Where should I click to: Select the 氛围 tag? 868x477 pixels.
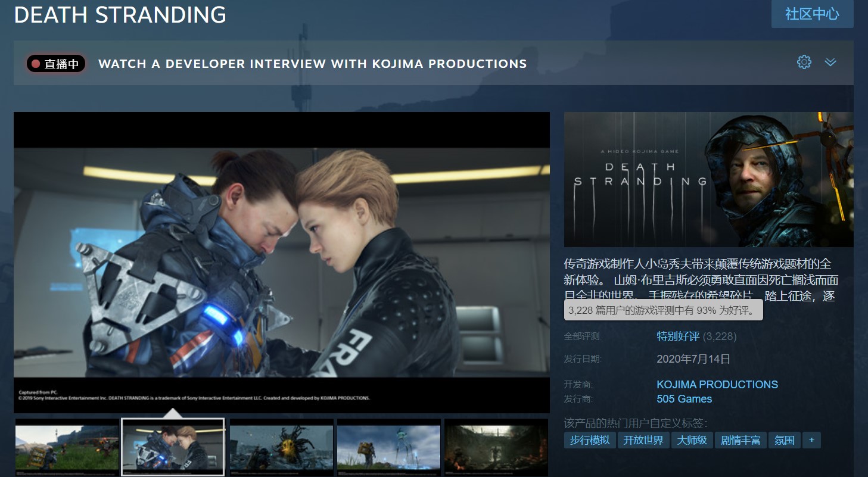coord(785,440)
